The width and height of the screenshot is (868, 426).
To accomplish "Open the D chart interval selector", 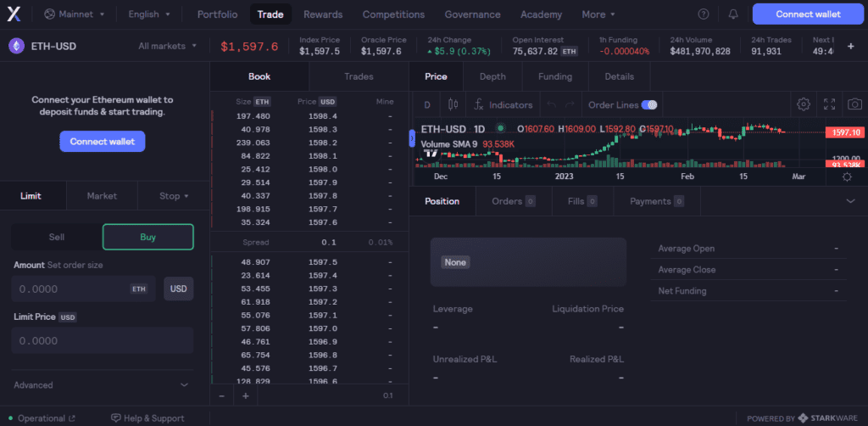I will coord(427,104).
